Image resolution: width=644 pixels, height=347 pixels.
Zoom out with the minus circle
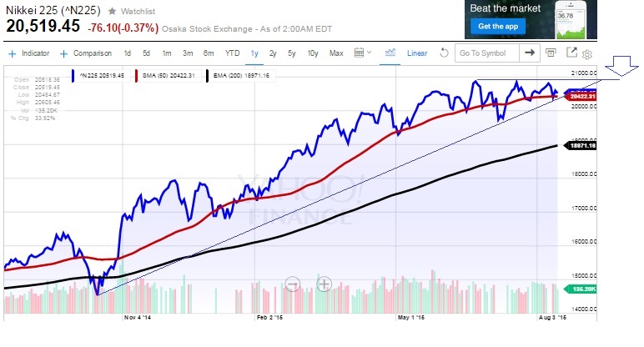(293, 284)
